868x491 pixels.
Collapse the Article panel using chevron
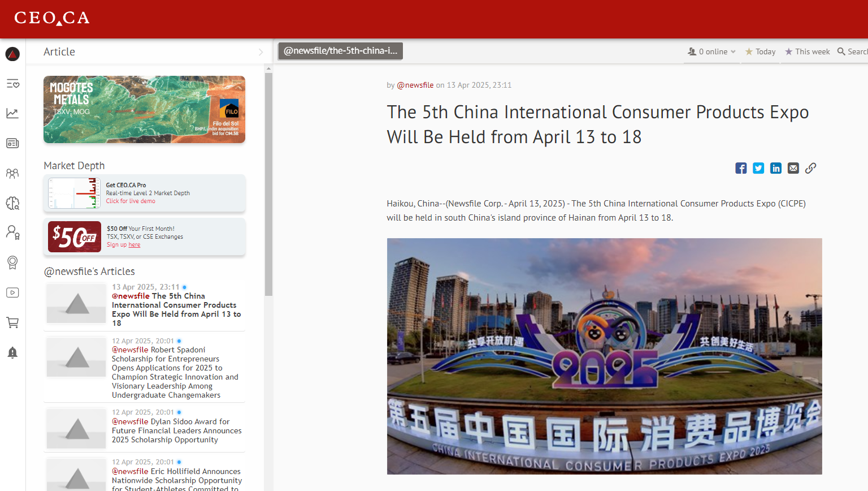coord(261,52)
